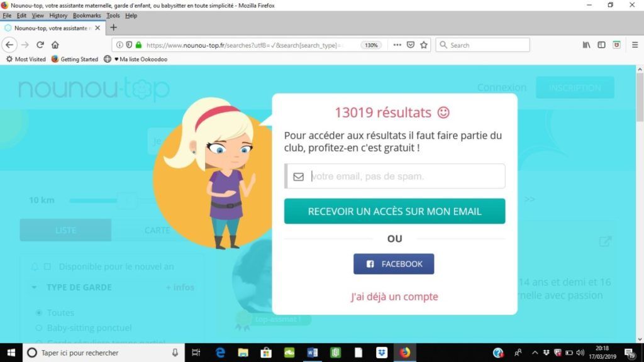644x362 pixels.
Task: Select the 'Baby-sitting ponctuel' radio option
Action: (38, 328)
